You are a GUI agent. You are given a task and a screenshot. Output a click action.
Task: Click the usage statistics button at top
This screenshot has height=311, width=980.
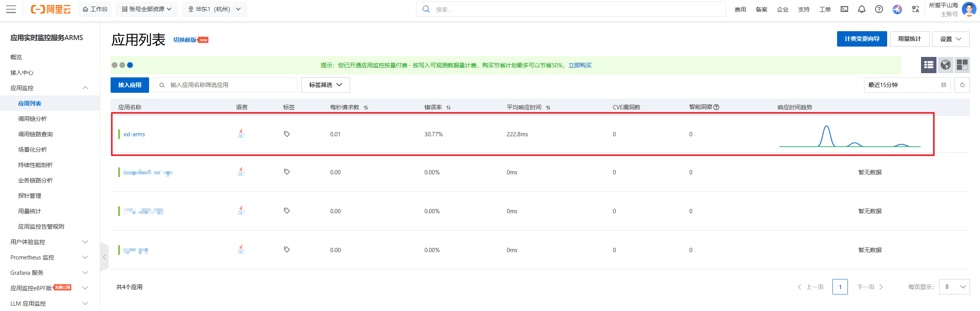(x=910, y=39)
